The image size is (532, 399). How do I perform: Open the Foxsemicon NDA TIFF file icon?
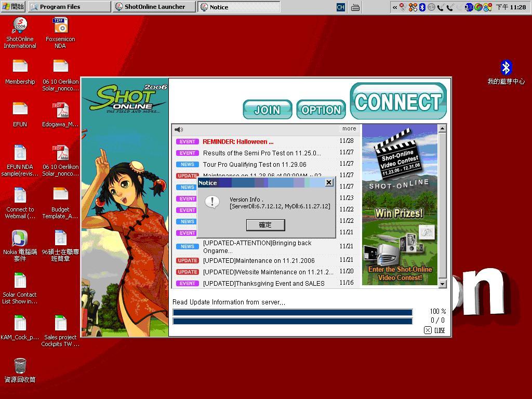click(x=60, y=26)
